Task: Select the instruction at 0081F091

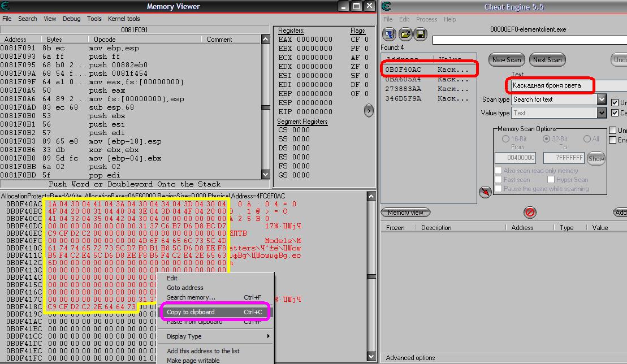Action: [x=131, y=48]
